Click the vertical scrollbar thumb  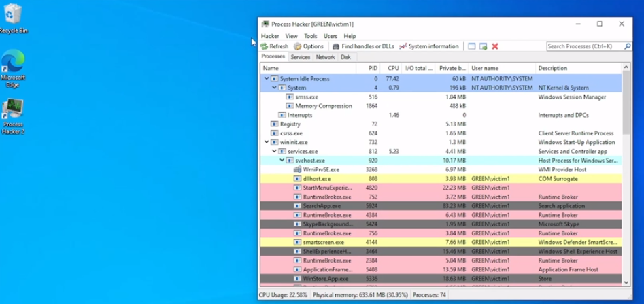click(626, 102)
